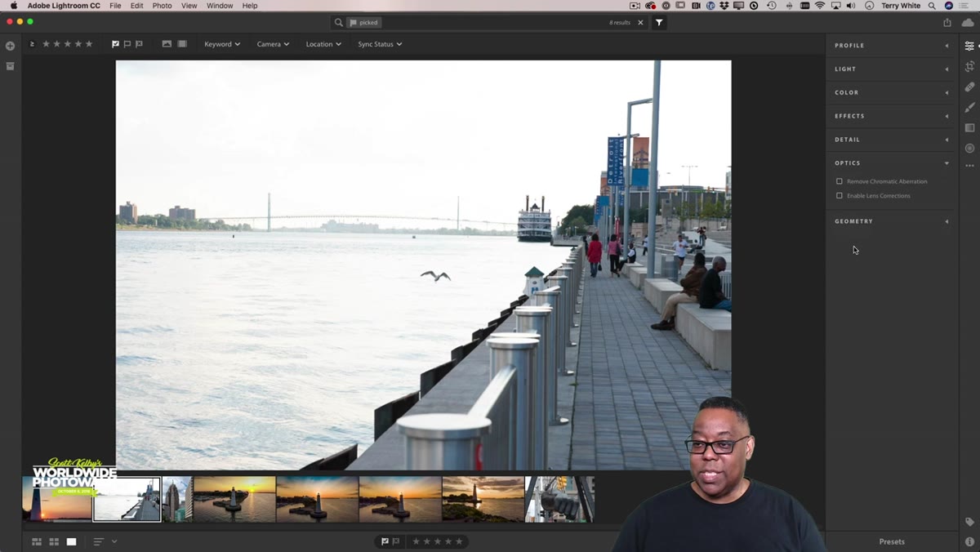This screenshot has height=552, width=980.
Task: Click the funnel filter icon
Action: point(659,23)
